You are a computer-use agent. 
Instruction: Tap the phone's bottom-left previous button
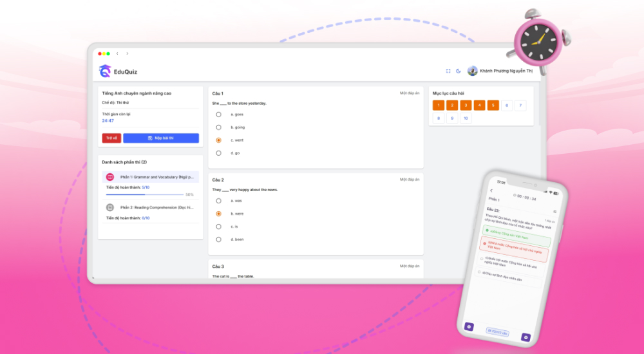pyautogui.click(x=469, y=327)
